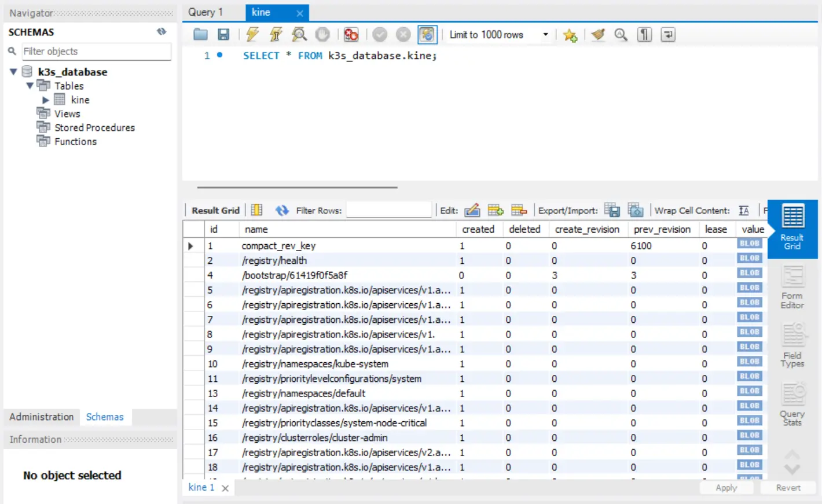The height and width of the screenshot is (504, 822).
Task: Toggle display of invisible characters
Action: pos(644,35)
